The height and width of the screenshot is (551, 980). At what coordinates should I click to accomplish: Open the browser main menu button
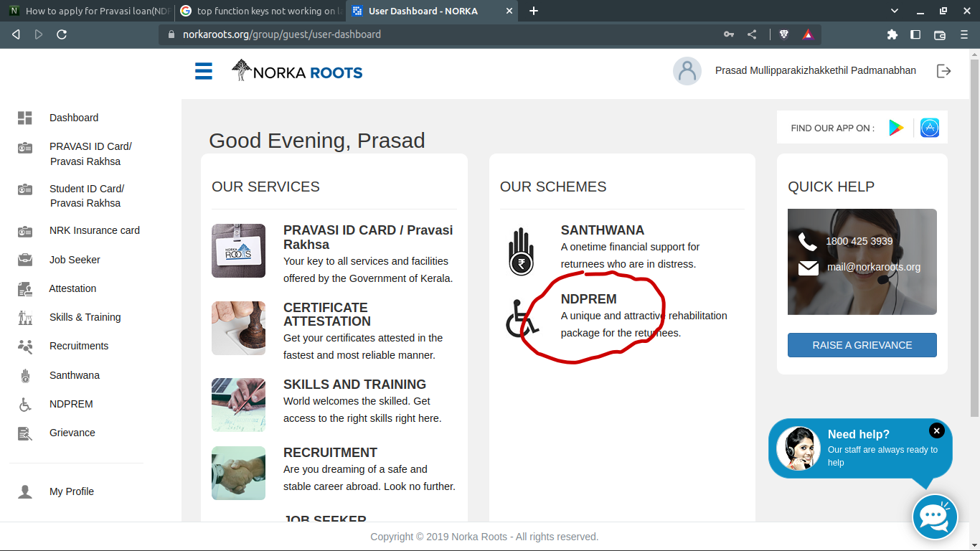964,34
